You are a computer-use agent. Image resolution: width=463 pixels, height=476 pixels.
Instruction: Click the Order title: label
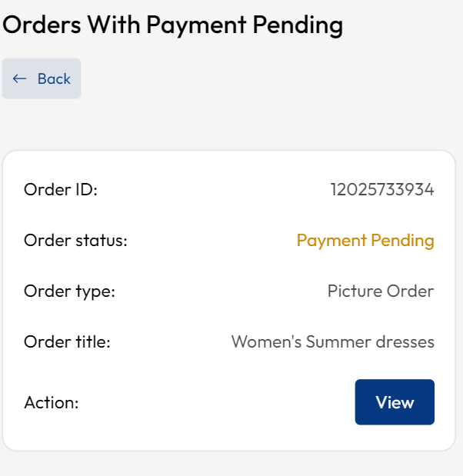tap(67, 342)
